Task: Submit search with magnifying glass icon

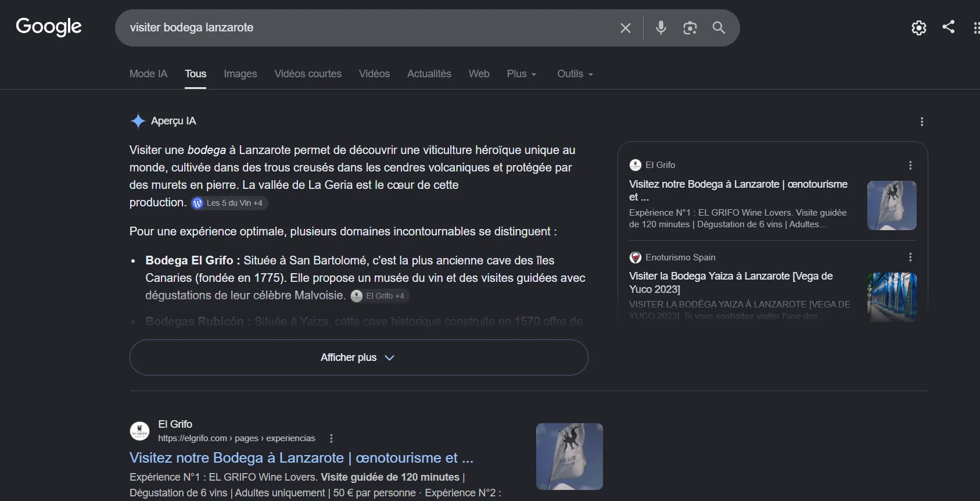Action: pos(719,27)
